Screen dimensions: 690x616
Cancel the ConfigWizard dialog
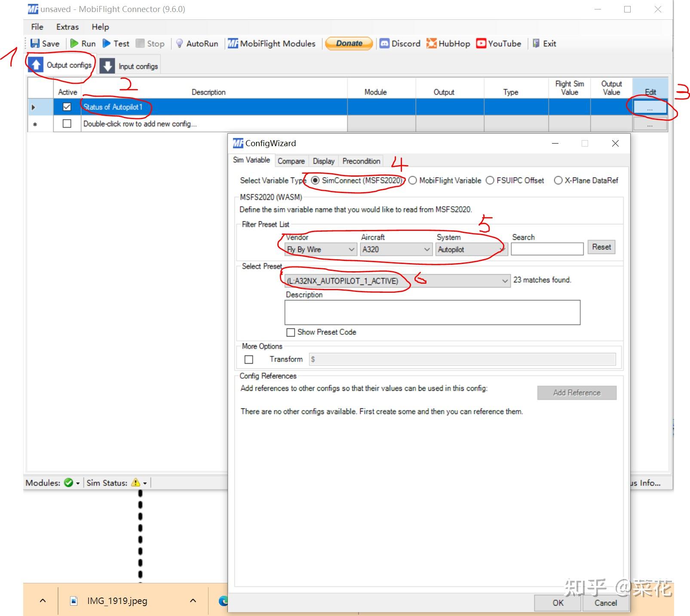point(605,603)
